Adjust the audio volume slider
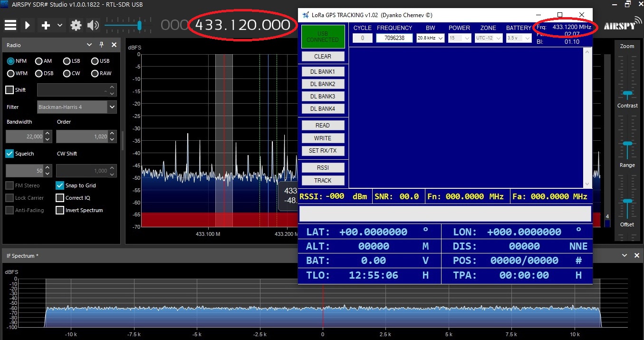The image size is (644, 340). pyautogui.click(x=139, y=25)
